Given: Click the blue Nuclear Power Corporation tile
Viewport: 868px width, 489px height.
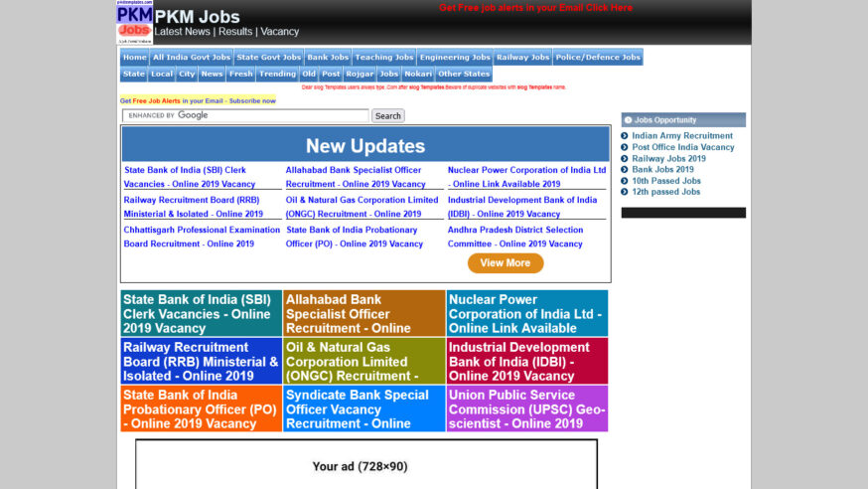Looking at the screenshot, I should (527, 313).
